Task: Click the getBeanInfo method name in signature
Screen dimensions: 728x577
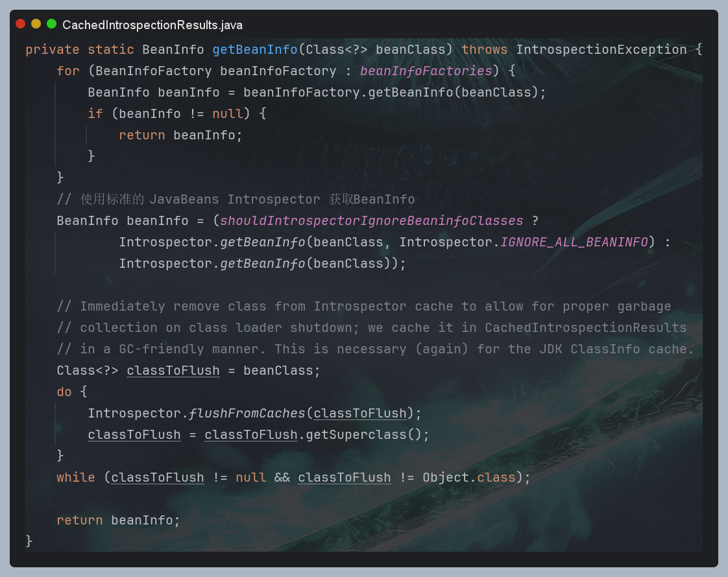Action: click(255, 50)
